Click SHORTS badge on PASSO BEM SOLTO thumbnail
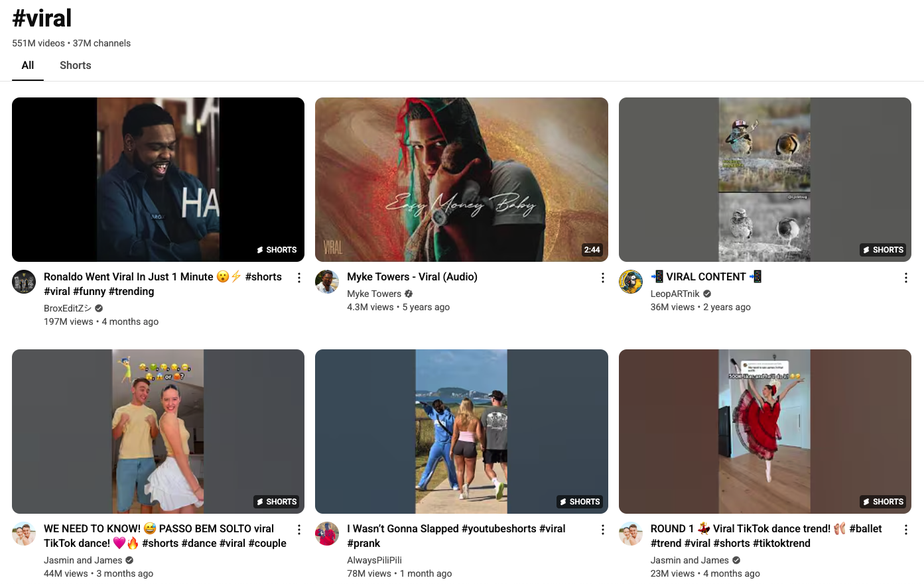Screen dimensions: 924x584 point(277,502)
